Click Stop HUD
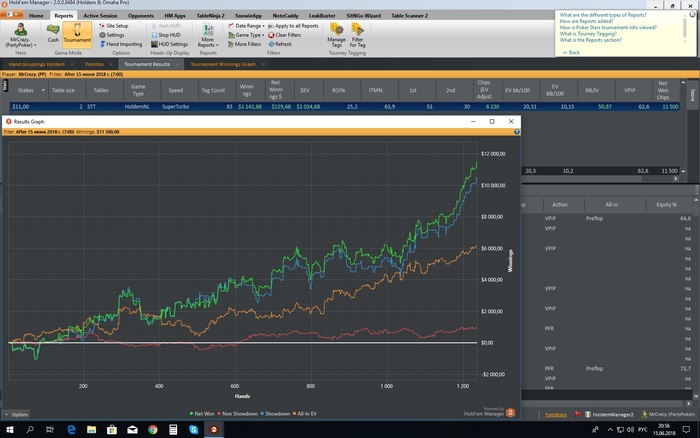Screen dimensions: 700x438 166,35
